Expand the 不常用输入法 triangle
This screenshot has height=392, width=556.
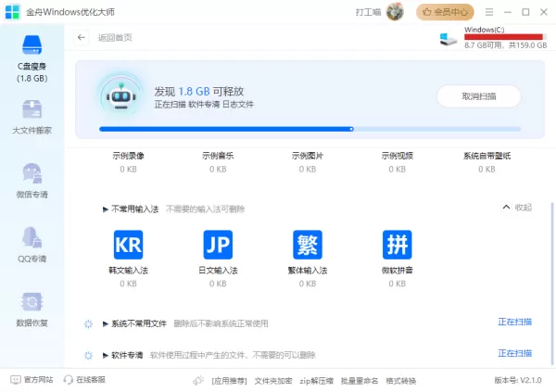pyautogui.click(x=106, y=209)
